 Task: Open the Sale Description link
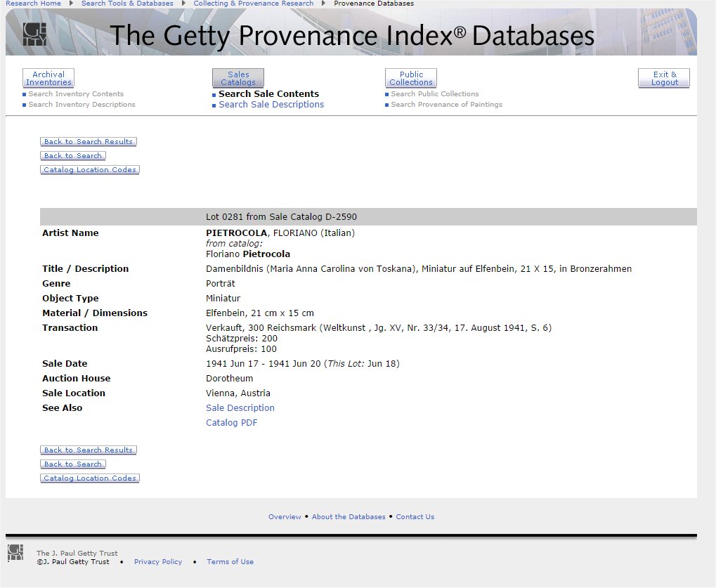pyautogui.click(x=240, y=407)
